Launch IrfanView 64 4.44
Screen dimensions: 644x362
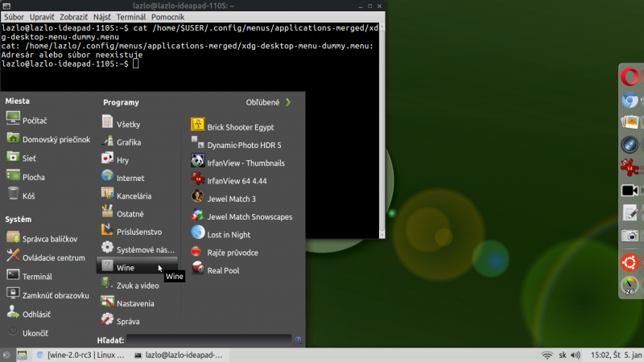[x=229, y=181]
